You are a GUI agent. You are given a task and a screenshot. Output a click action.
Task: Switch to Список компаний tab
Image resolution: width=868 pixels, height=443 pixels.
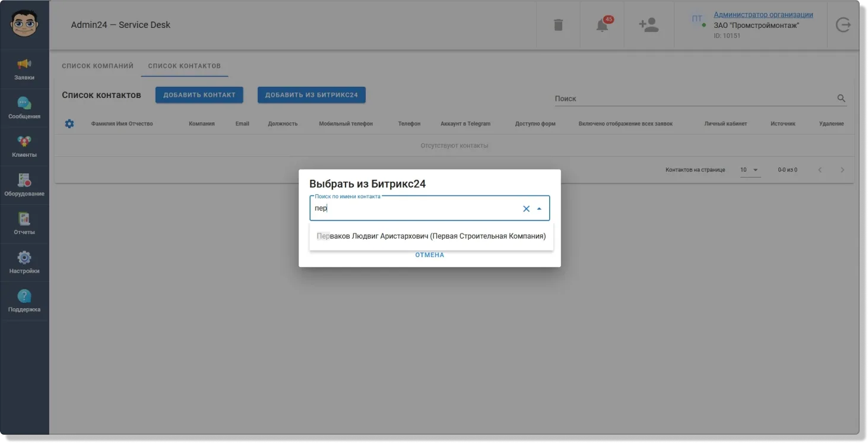tap(98, 66)
